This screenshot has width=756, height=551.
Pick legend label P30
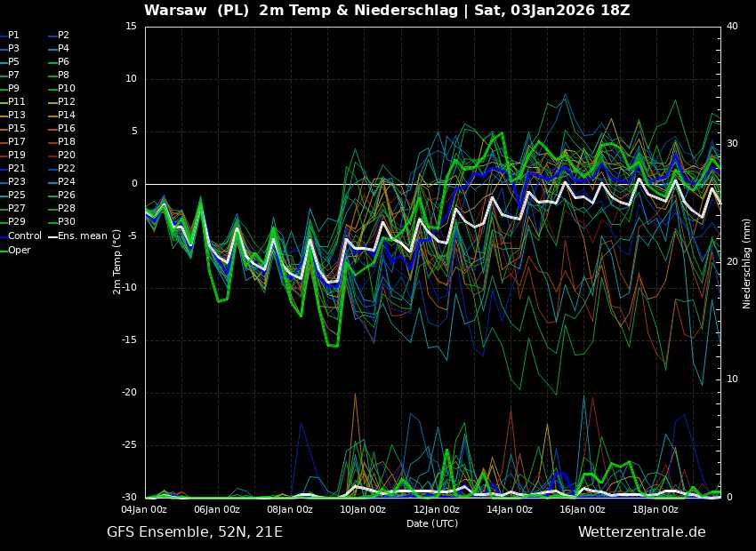[x=67, y=221]
